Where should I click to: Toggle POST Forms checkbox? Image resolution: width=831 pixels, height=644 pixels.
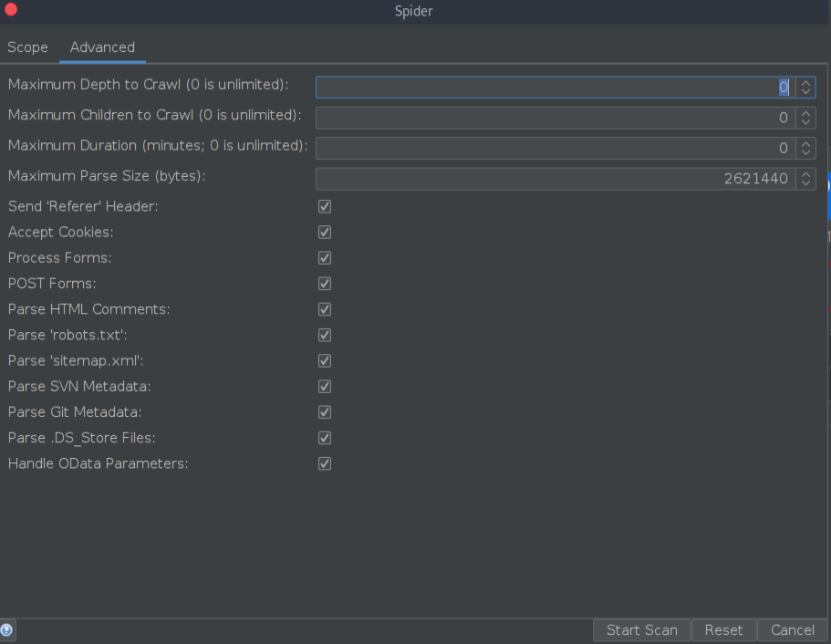click(325, 284)
